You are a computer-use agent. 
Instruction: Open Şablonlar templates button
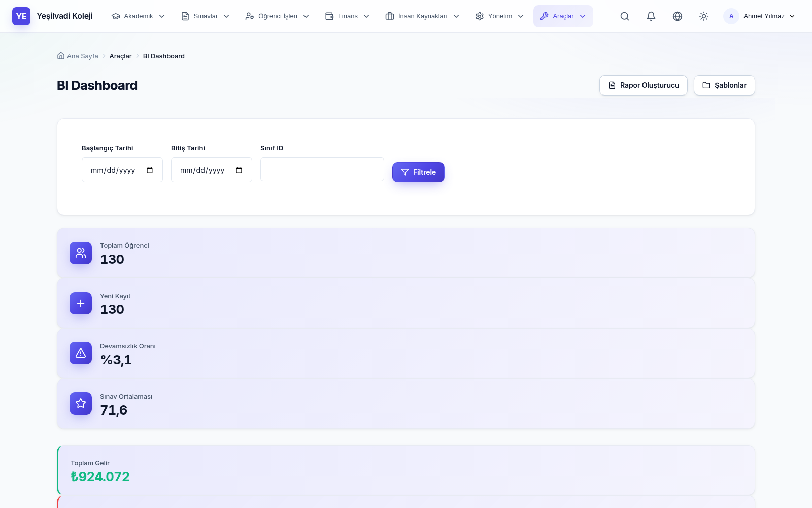pyautogui.click(x=724, y=85)
